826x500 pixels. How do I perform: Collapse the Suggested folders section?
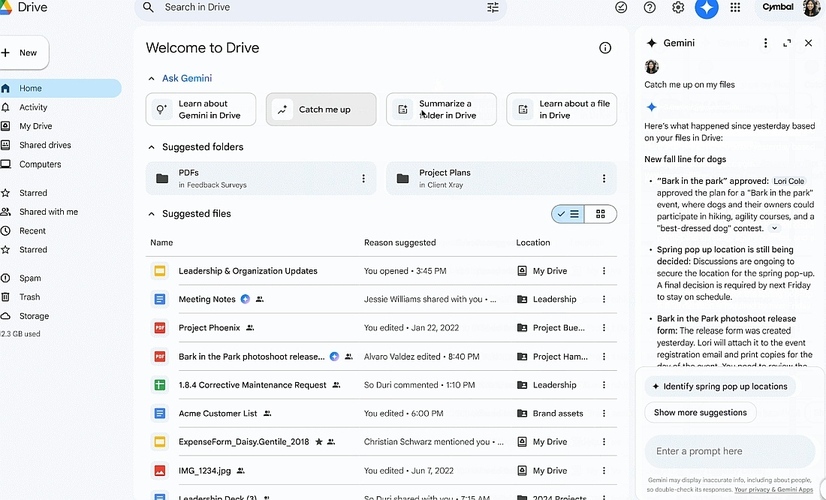pyautogui.click(x=151, y=147)
